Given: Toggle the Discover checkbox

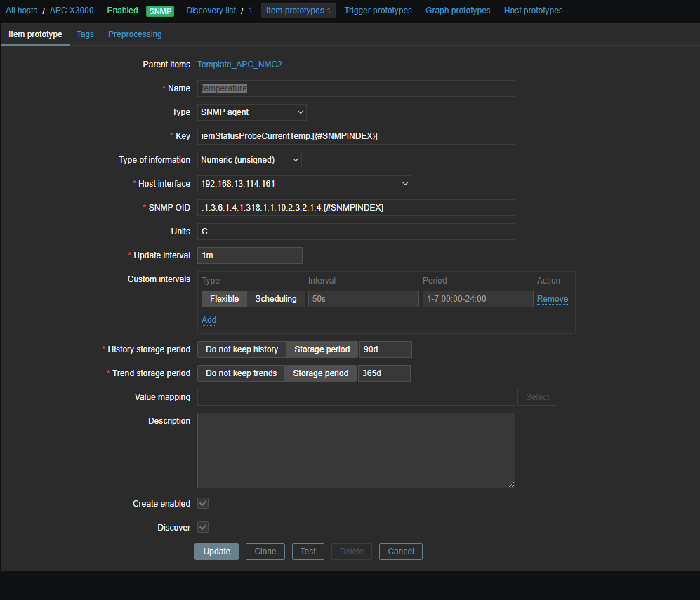Looking at the screenshot, I should 203,528.
